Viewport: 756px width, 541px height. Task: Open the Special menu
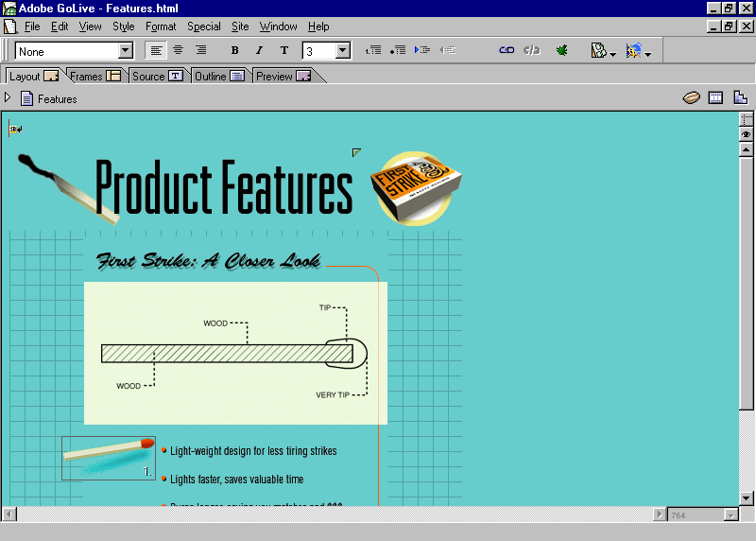point(204,26)
